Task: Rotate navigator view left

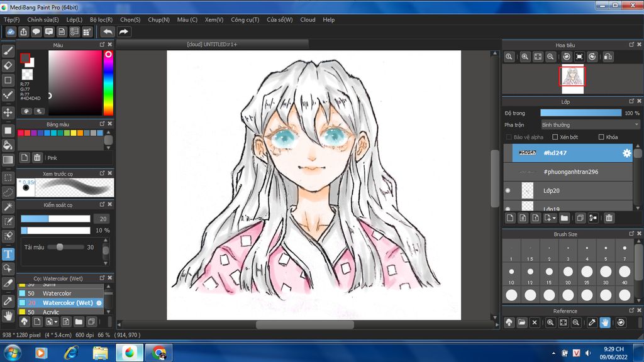Action: 567,57
